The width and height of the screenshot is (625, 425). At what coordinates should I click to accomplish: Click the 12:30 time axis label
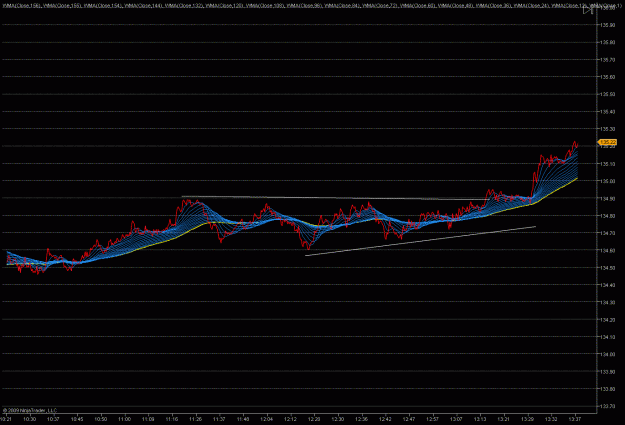[338, 419]
